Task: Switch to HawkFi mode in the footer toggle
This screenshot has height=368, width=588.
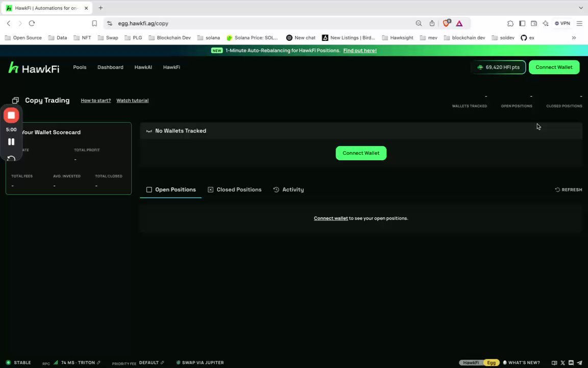Action: tap(471, 363)
